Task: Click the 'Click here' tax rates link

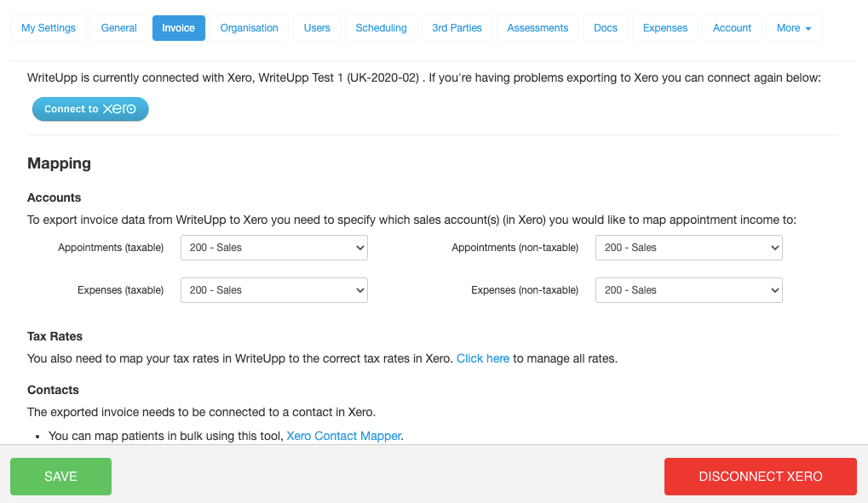Action: (x=483, y=358)
